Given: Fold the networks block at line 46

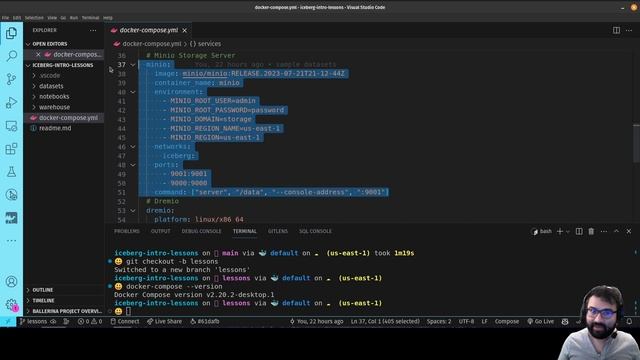Looking at the screenshot, I should tap(133, 147).
